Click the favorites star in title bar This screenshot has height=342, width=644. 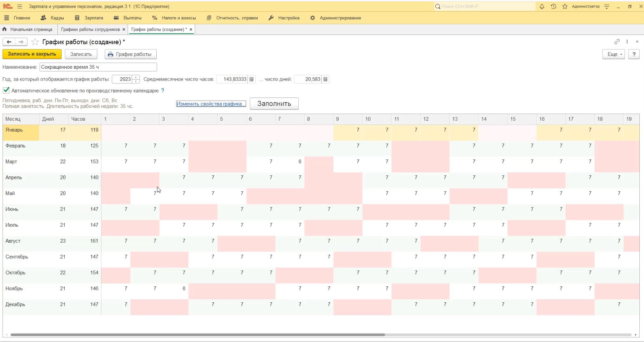[x=565, y=7]
